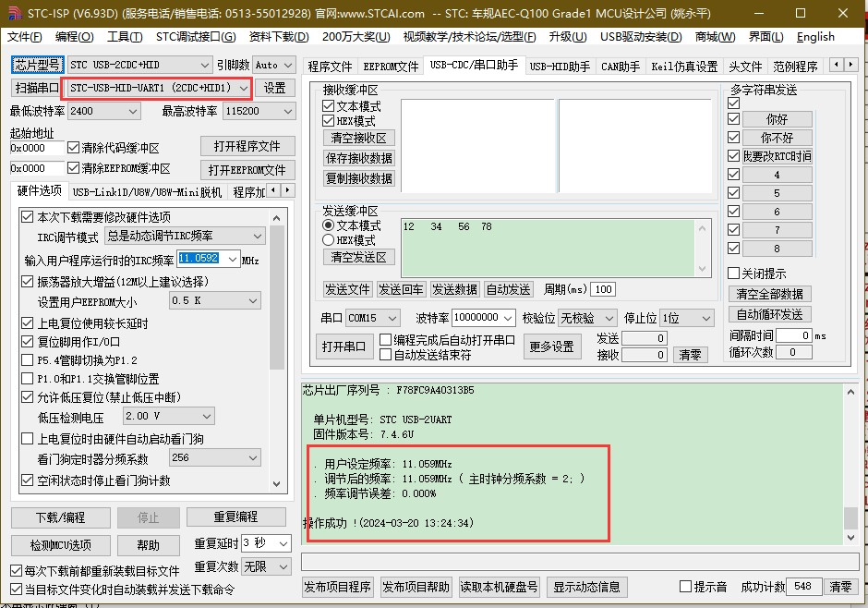
Task: Open the 资料下载(D) menu
Action: click(279, 37)
